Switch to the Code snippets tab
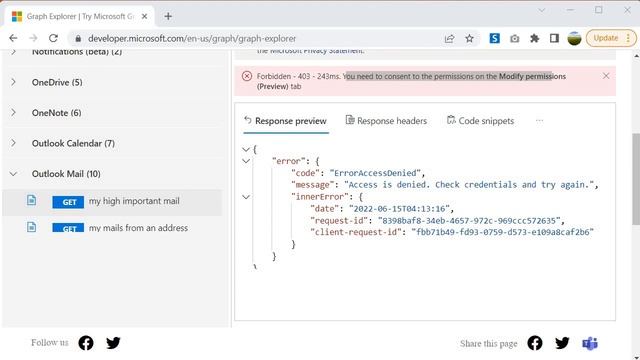The image size is (640, 360). [x=480, y=121]
